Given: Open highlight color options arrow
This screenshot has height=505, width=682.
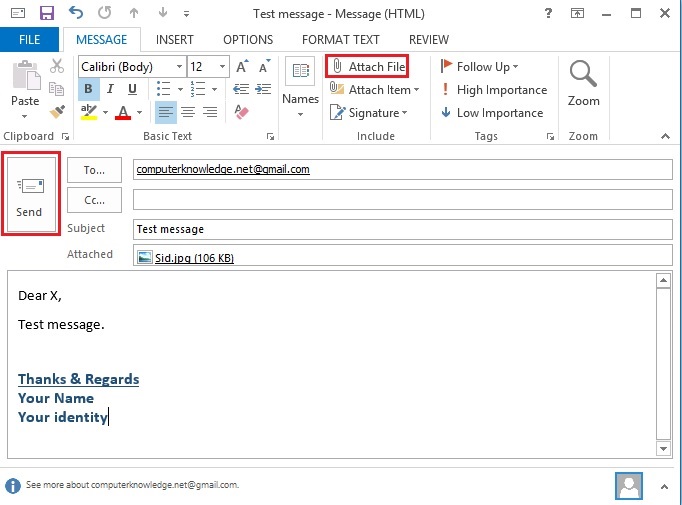Looking at the screenshot, I should [105, 112].
